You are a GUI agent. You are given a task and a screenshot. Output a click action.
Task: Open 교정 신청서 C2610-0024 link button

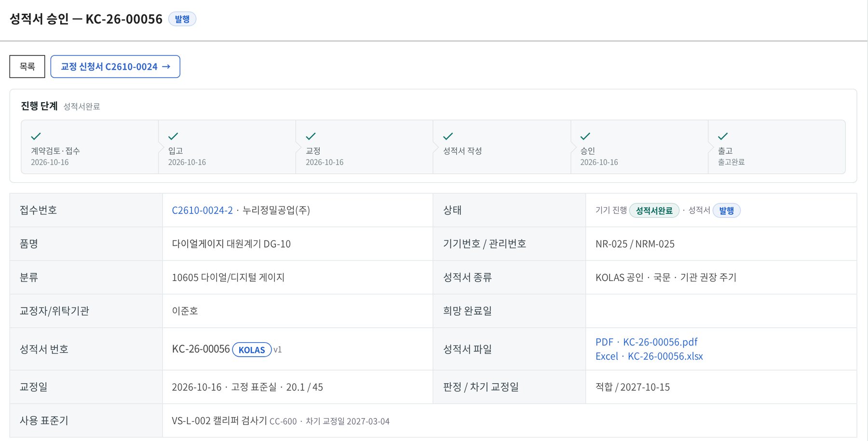tap(115, 67)
